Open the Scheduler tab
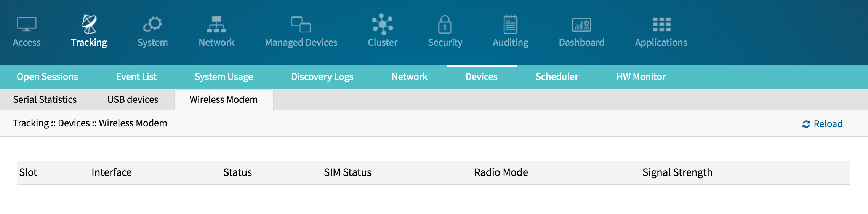The image size is (868, 214). (557, 77)
